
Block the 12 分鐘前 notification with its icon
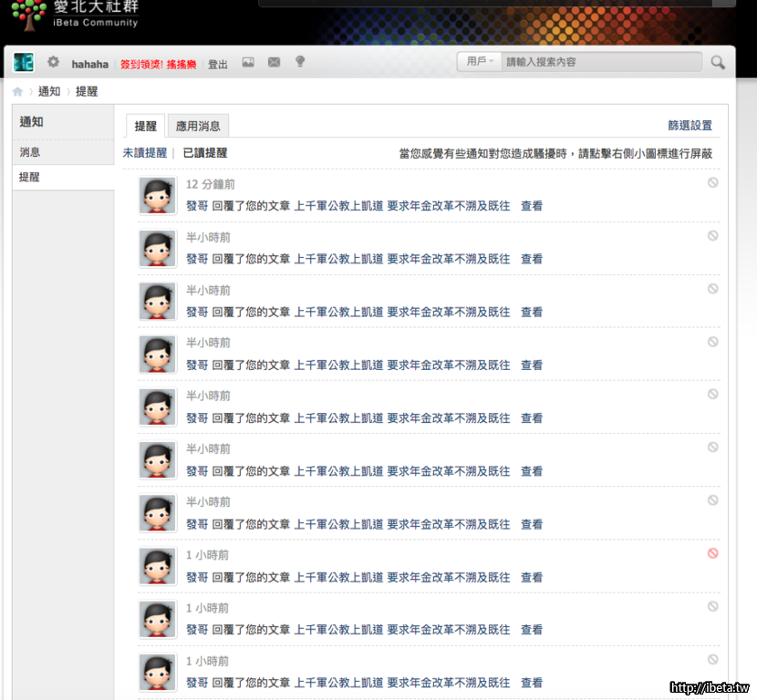[712, 182]
